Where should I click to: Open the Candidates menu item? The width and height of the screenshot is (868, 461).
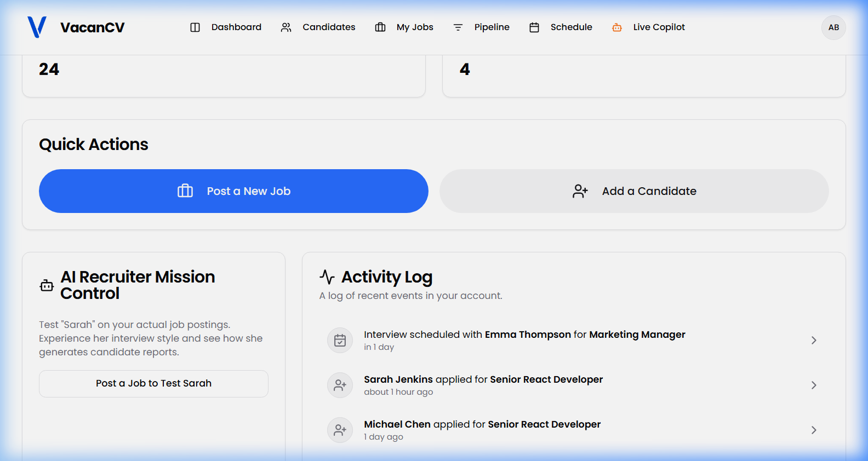[329, 27]
